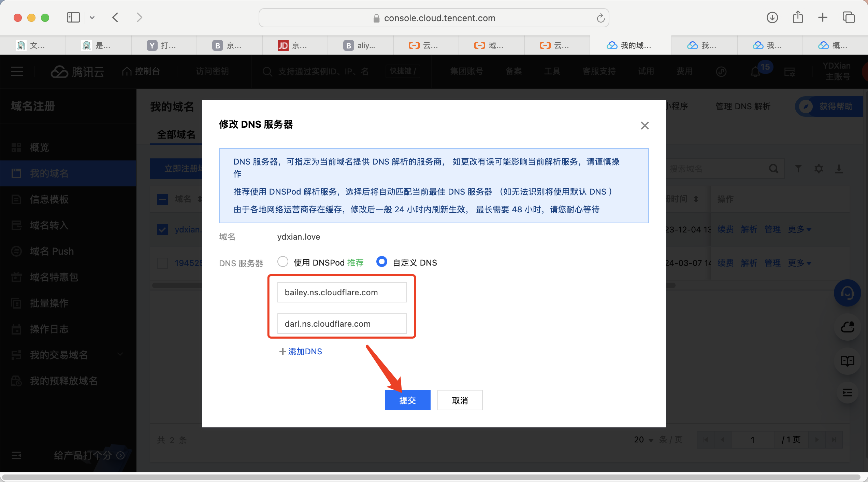Switch to the aliy... browser tab

coord(360,45)
